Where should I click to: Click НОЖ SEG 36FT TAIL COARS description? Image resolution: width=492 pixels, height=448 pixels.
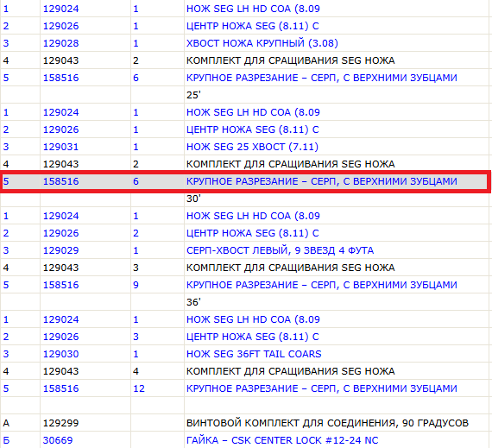point(254,354)
